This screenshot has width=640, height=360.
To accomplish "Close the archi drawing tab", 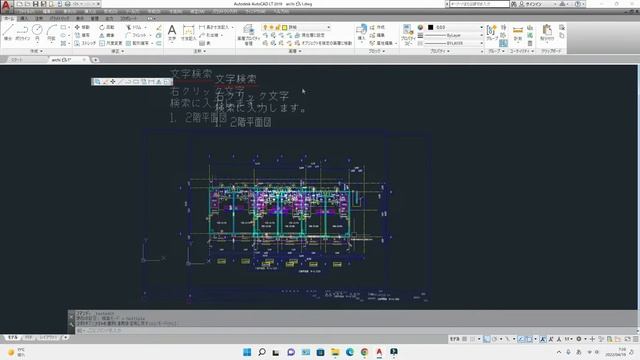I will click(x=84, y=60).
